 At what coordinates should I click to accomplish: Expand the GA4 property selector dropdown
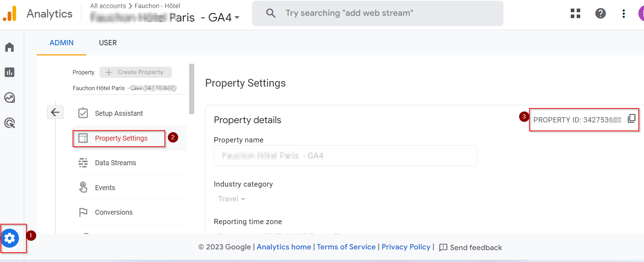click(237, 17)
